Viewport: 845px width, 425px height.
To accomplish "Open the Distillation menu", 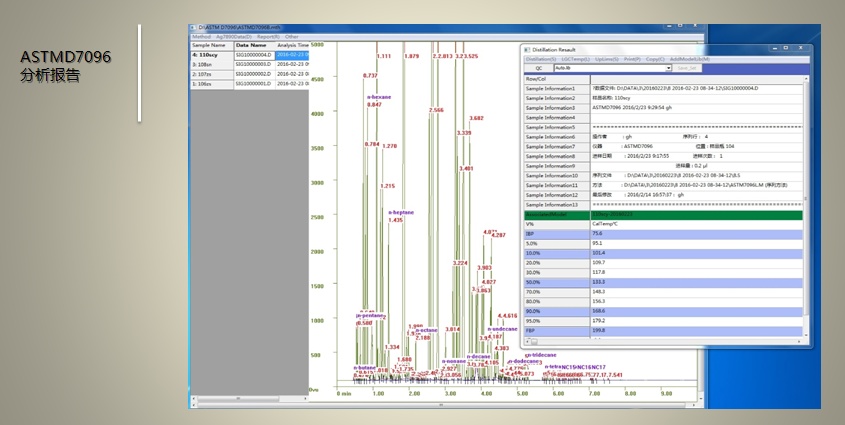I will click(541, 59).
